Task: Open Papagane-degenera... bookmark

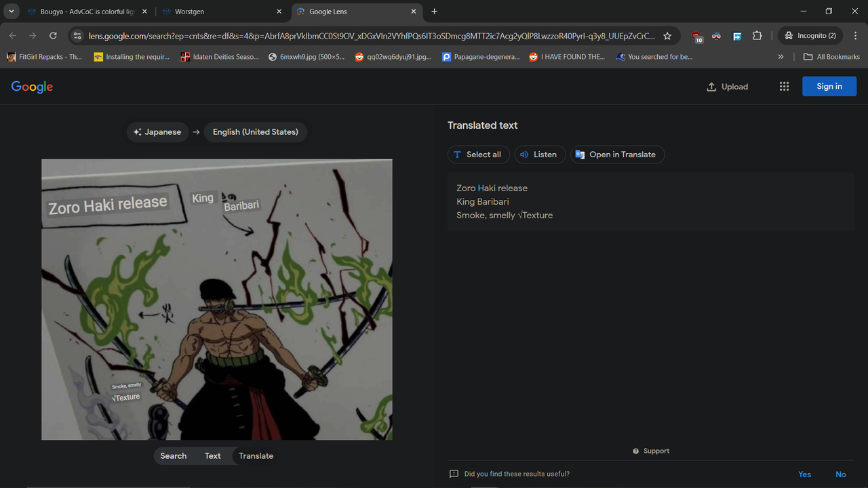Action: pyautogui.click(x=481, y=57)
